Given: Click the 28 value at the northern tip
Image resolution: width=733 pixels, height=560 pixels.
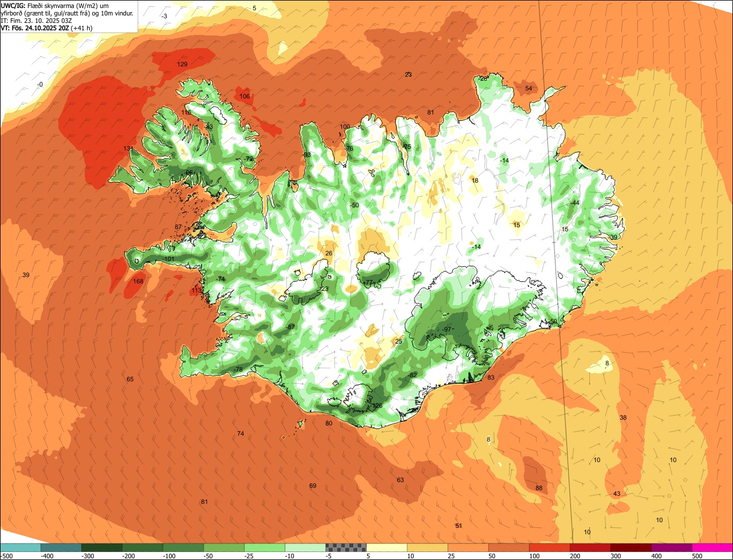Looking at the screenshot, I should coord(483,78).
